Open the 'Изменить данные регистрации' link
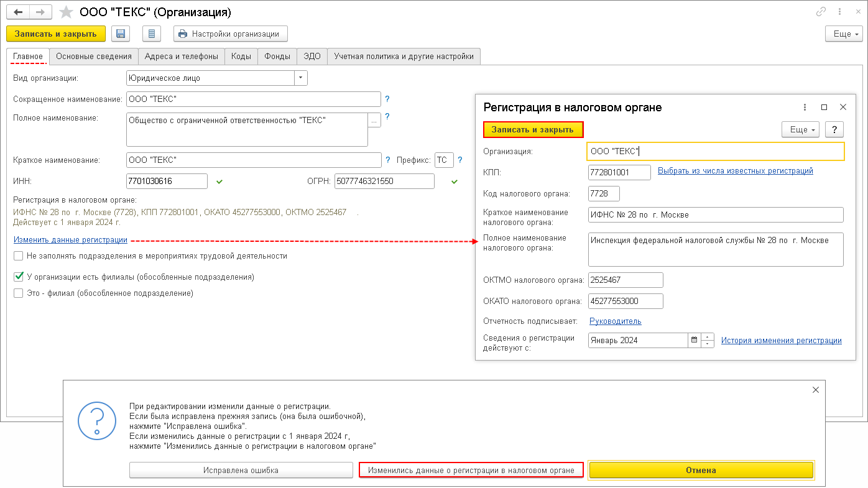The height and width of the screenshot is (488, 868). click(x=71, y=239)
